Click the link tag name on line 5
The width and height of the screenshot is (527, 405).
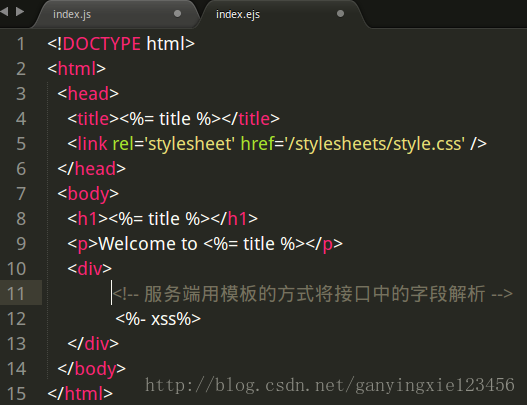pyautogui.click(x=92, y=144)
